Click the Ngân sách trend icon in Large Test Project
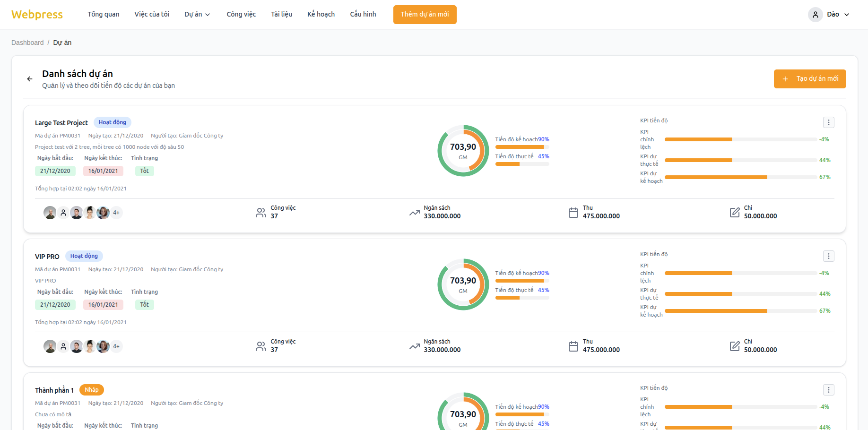This screenshot has width=868, height=430. 415,213
